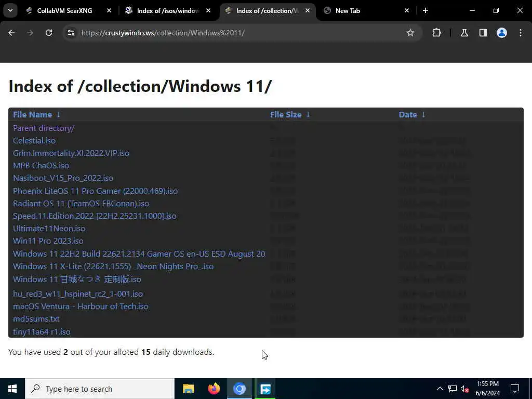
Task: Bookmark this page with the star
Action: tap(410, 33)
